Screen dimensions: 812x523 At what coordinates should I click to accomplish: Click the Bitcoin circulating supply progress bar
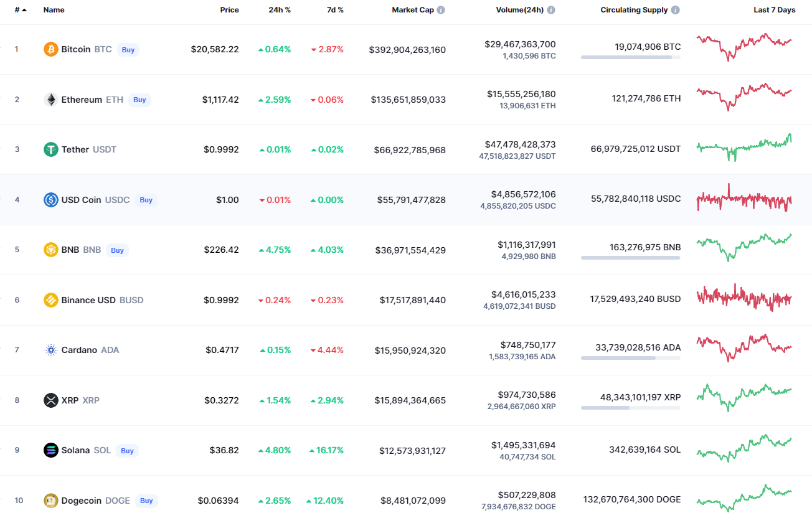630,57
